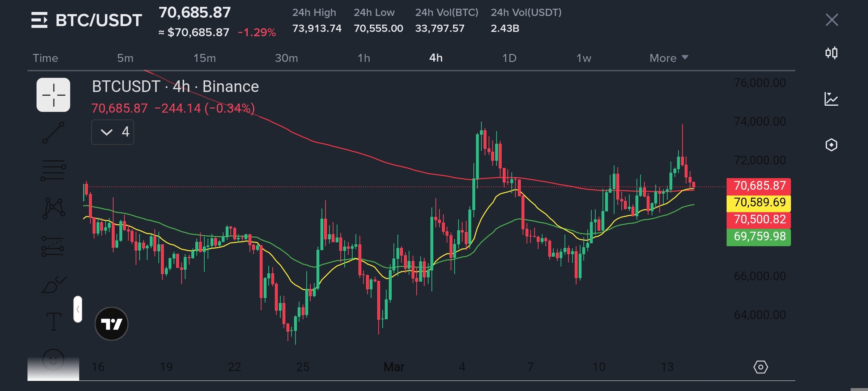Expand the 4 indicators legend
This screenshot has height=391, width=868.
pyautogui.click(x=112, y=132)
